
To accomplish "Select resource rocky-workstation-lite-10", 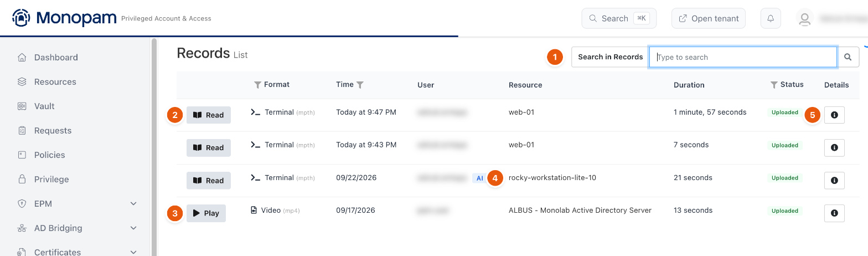I will click(552, 178).
